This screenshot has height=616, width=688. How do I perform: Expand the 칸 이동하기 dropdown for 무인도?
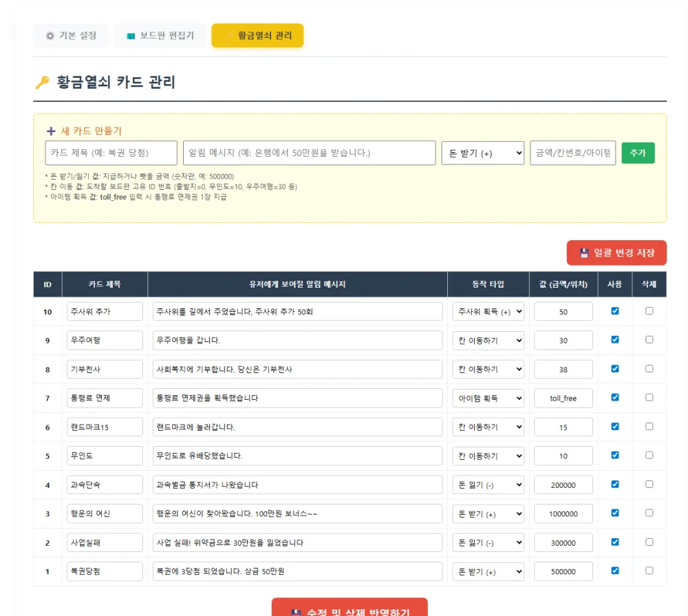pos(488,456)
